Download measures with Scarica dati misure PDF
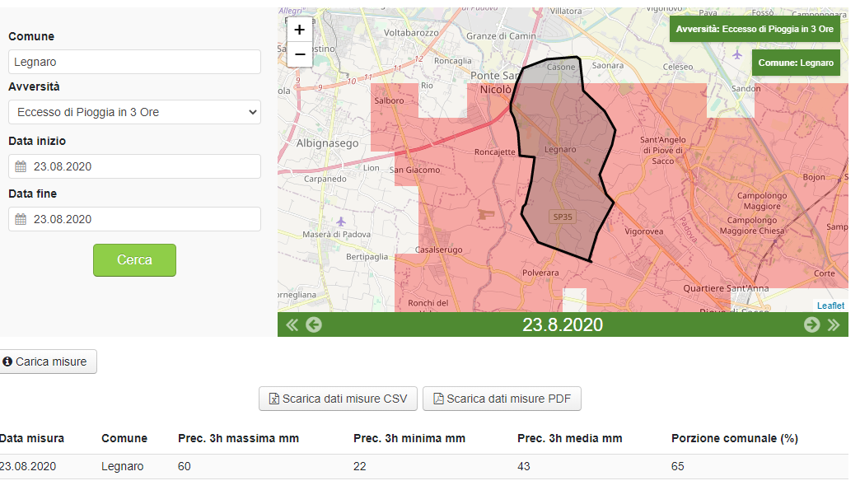This screenshot has height=504, width=860. pyautogui.click(x=502, y=399)
